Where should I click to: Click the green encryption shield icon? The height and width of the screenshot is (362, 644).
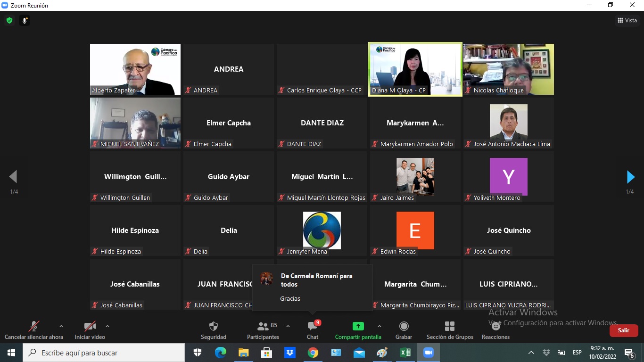pyautogui.click(x=9, y=20)
